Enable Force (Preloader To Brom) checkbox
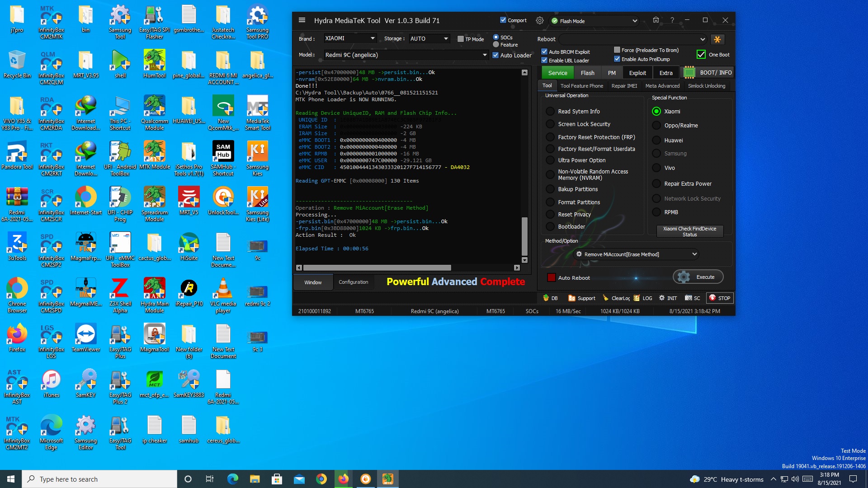The image size is (868, 488). pos(617,50)
